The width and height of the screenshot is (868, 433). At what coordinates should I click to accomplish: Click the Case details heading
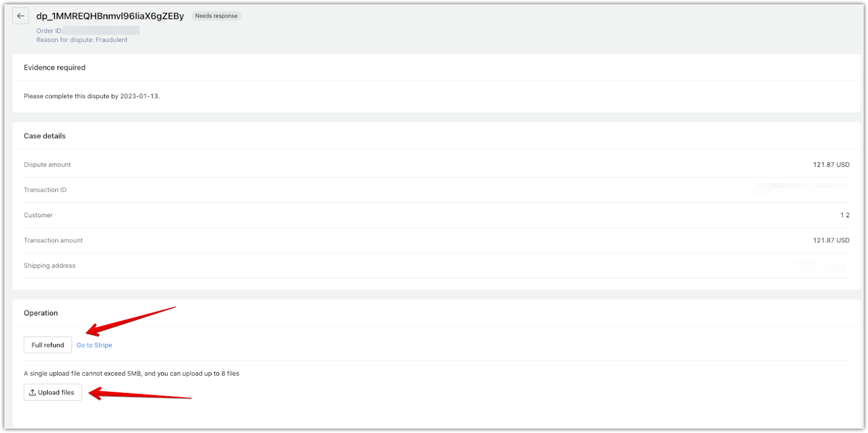tap(44, 136)
